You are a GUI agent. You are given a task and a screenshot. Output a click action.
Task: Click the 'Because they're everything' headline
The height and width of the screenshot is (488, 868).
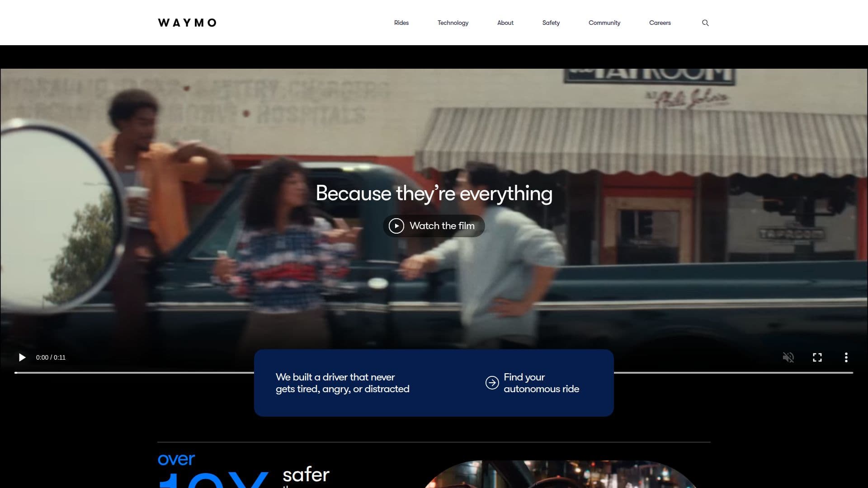(434, 193)
